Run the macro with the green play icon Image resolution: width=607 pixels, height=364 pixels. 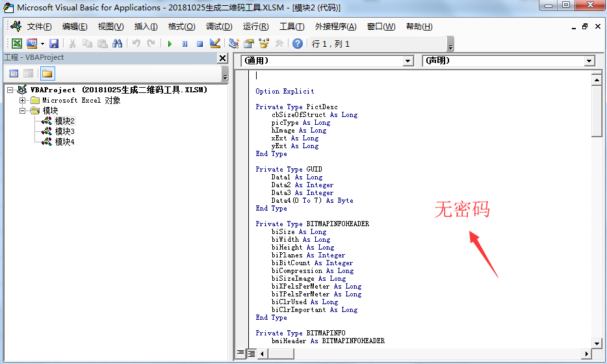coord(170,44)
